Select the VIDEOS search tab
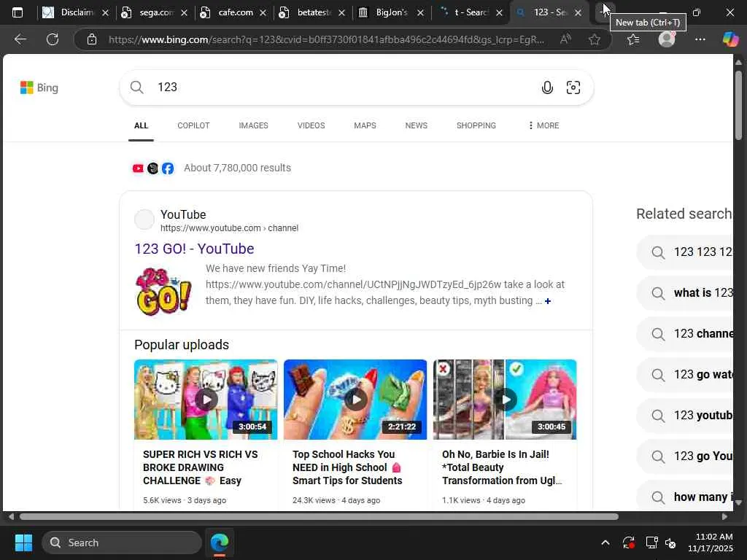Screen dimensions: 747x560 click(311, 125)
